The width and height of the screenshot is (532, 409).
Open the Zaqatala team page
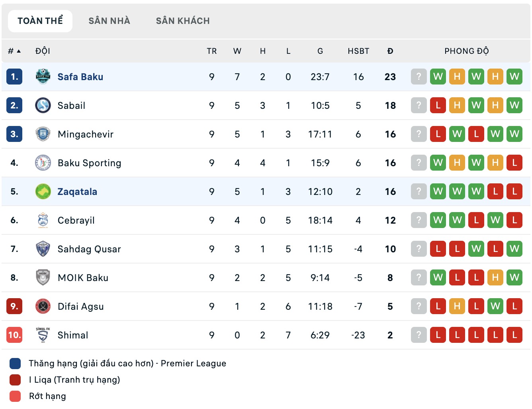click(x=78, y=191)
